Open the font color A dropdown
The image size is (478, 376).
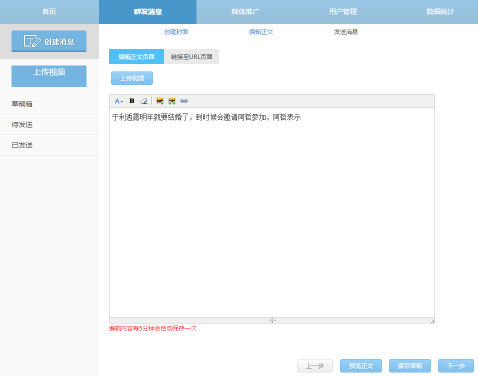pyautogui.click(x=119, y=101)
